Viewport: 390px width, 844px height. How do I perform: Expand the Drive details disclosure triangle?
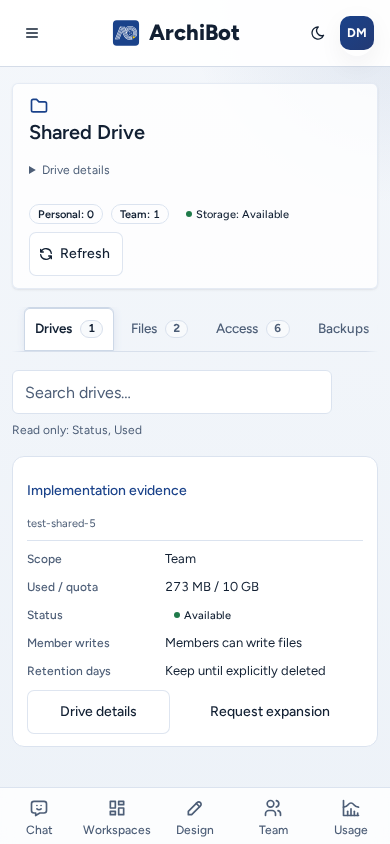click(69, 170)
